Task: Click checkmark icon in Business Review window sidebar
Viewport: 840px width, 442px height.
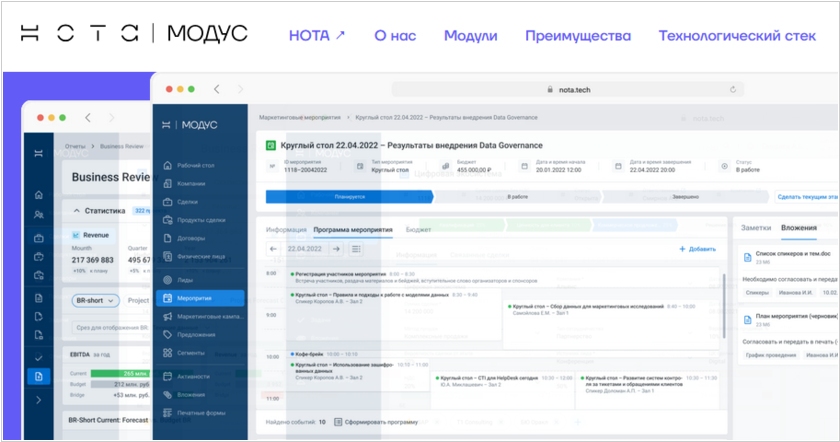Action: [39, 357]
